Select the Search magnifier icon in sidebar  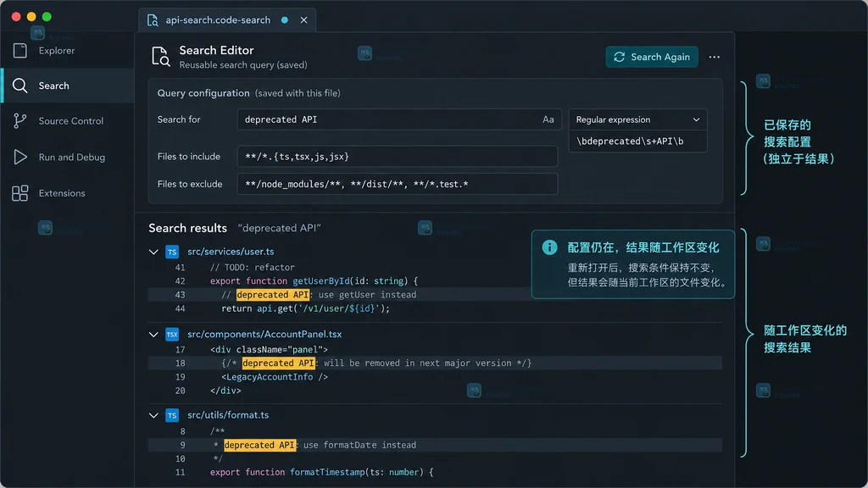20,86
